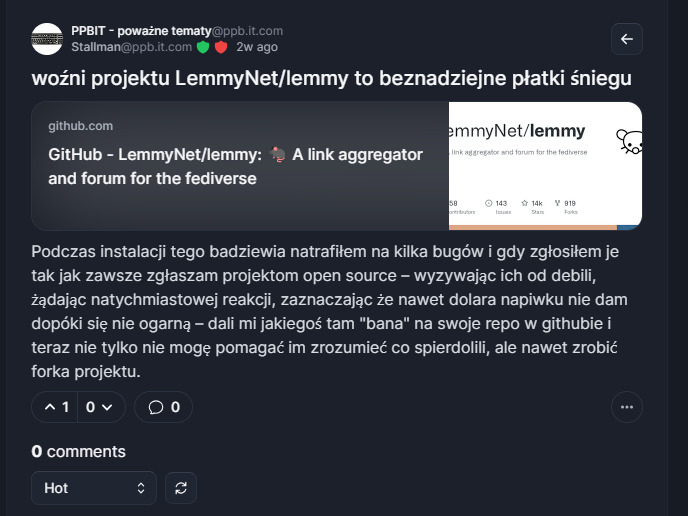Click the back arrow button
The width and height of the screenshot is (688, 516).
click(x=627, y=39)
